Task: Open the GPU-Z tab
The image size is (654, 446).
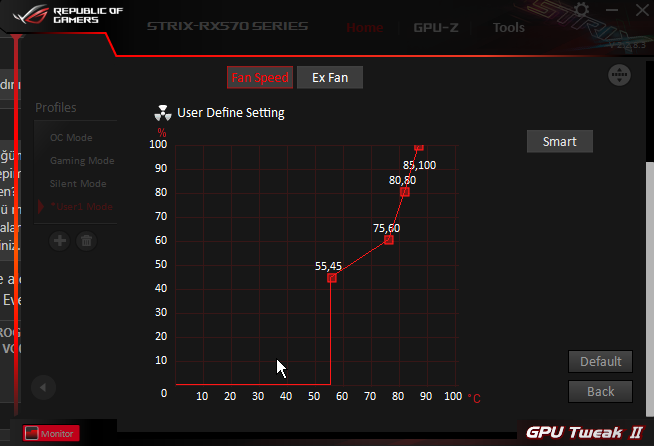Action: [x=436, y=28]
